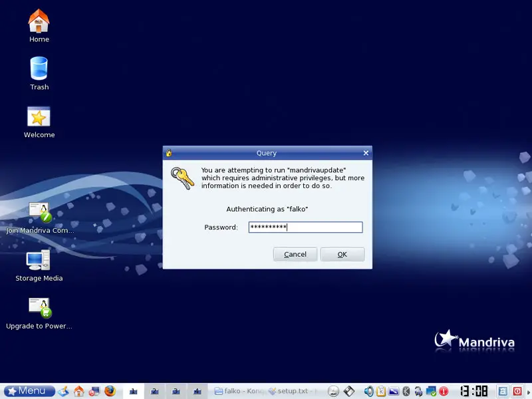This screenshot has width=532, height=399.
Task: Switch to virtual desktop 3
Action: tap(176, 391)
